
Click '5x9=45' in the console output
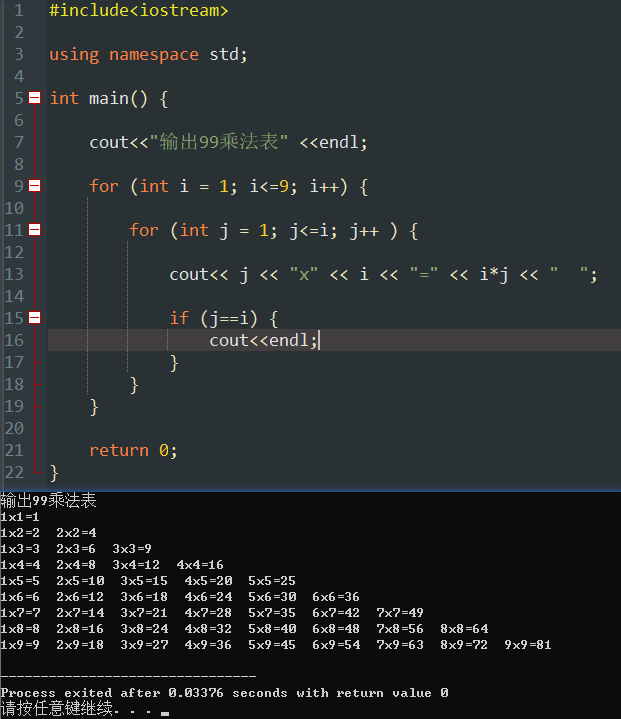[272, 645]
